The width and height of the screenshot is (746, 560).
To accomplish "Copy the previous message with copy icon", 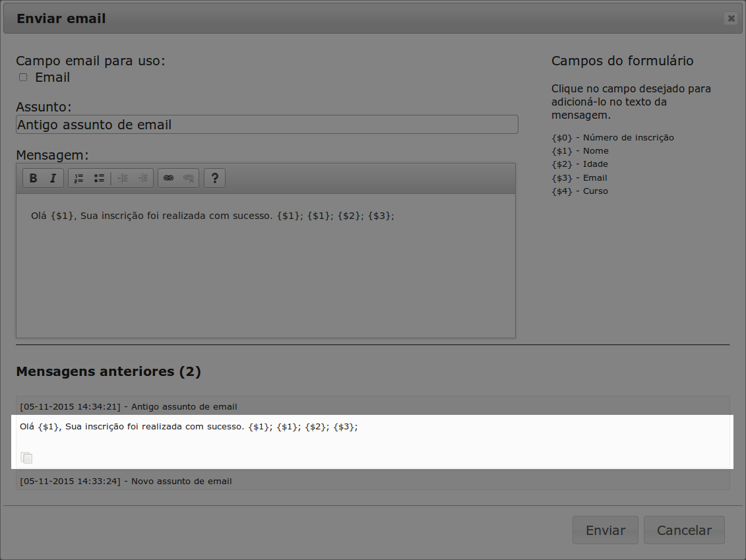I will [x=26, y=458].
